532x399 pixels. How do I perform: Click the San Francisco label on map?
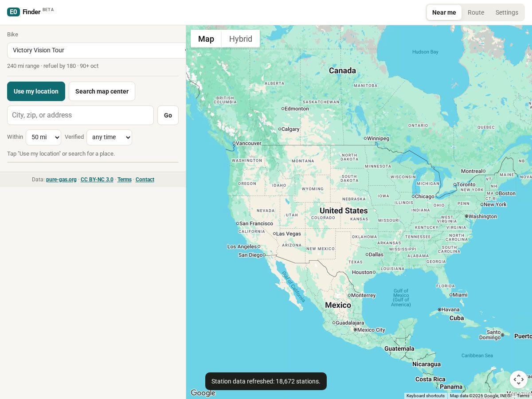coord(256,223)
